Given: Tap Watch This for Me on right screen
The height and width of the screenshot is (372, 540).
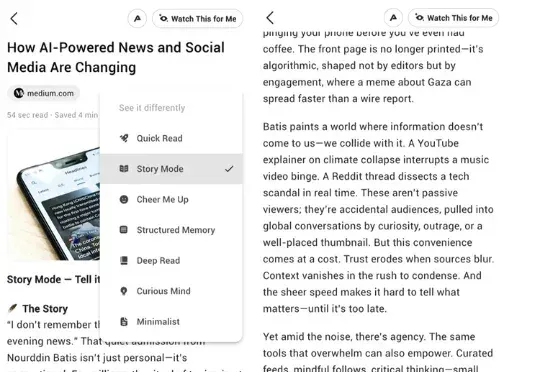Looking at the screenshot, I should [x=454, y=18].
